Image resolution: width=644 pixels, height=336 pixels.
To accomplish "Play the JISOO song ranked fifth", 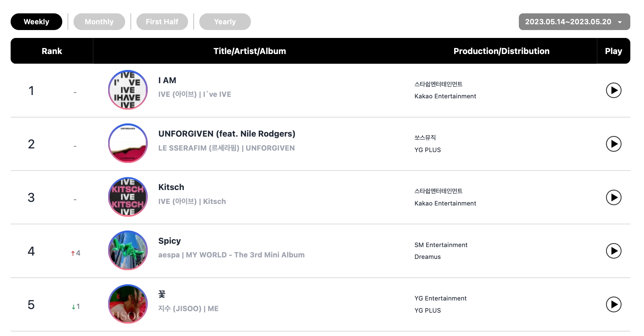I will tap(613, 304).
